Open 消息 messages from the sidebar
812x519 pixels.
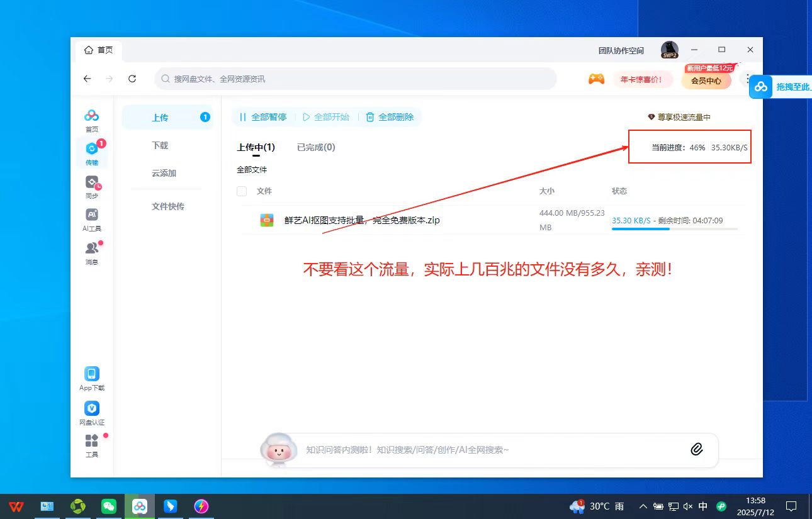92,250
